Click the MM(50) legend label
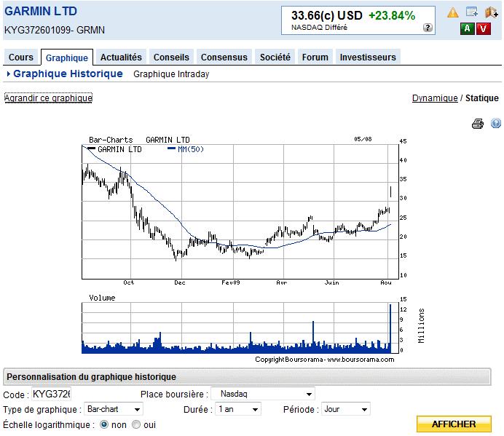This screenshot has width=504, height=436. pos(191,149)
